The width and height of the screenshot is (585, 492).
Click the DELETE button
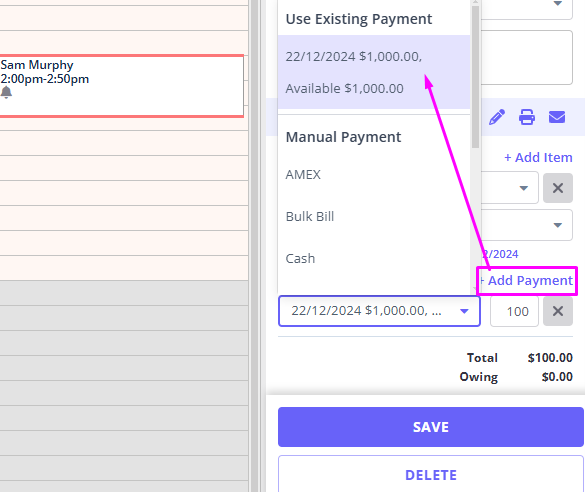point(431,474)
